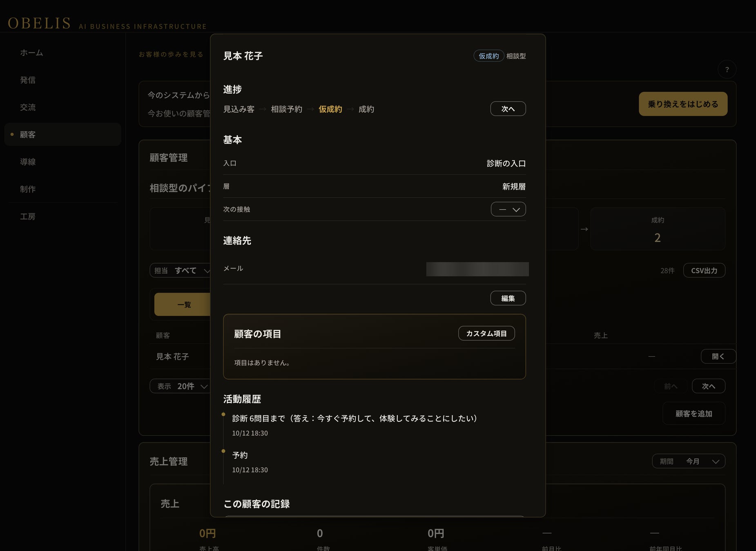756x551 pixels.
Task: Click the OBELIS logo
Action: [x=39, y=23]
